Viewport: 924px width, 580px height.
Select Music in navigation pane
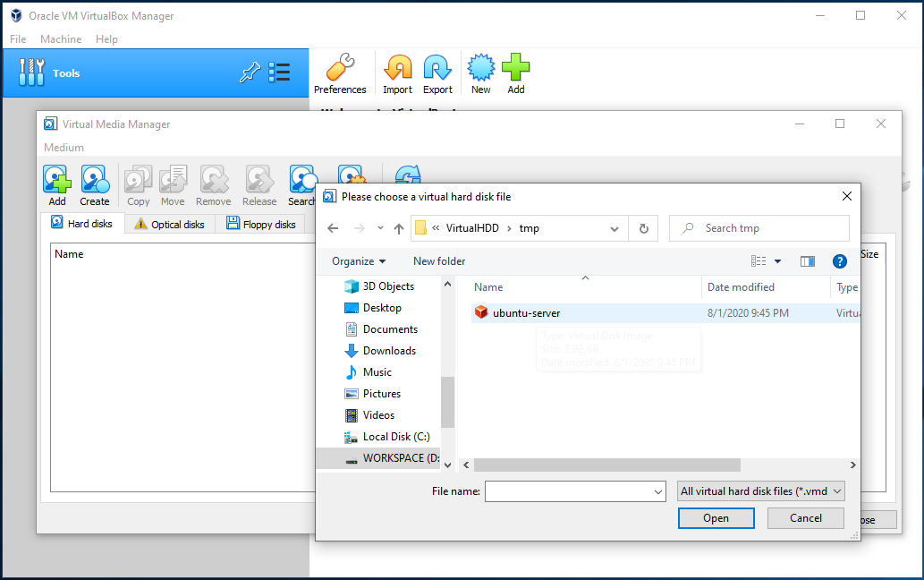coord(369,372)
